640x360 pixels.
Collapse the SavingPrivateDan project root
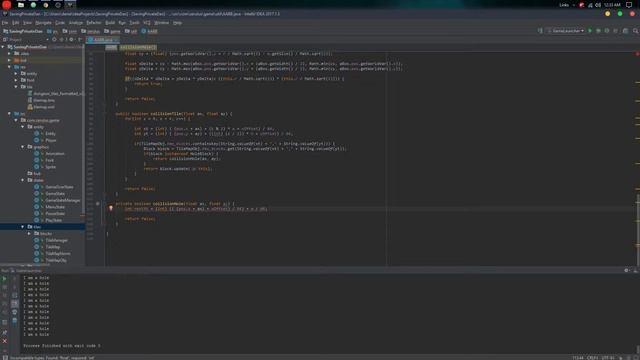point(3,47)
